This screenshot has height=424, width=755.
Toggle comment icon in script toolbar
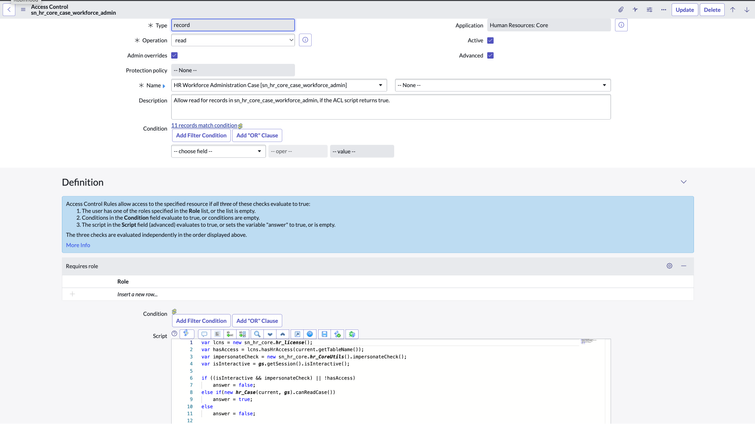[x=204, y=334]
